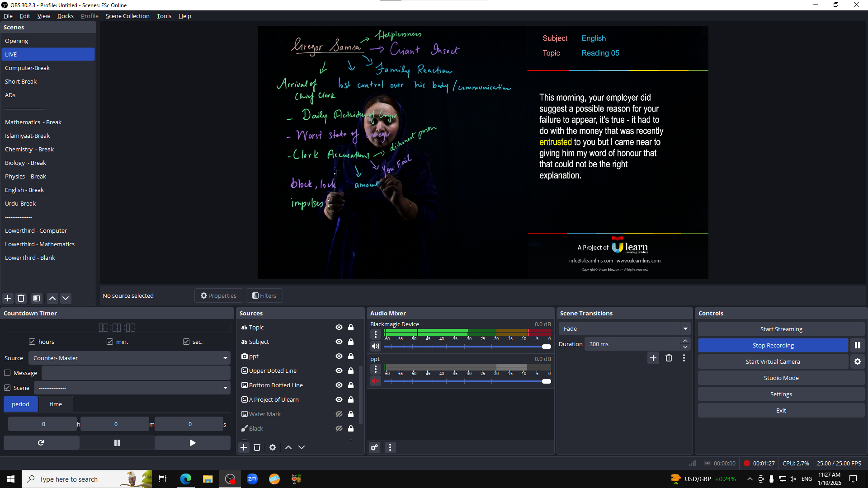
Task: Open Zoom from the taskbar
Action: point(252,479)
